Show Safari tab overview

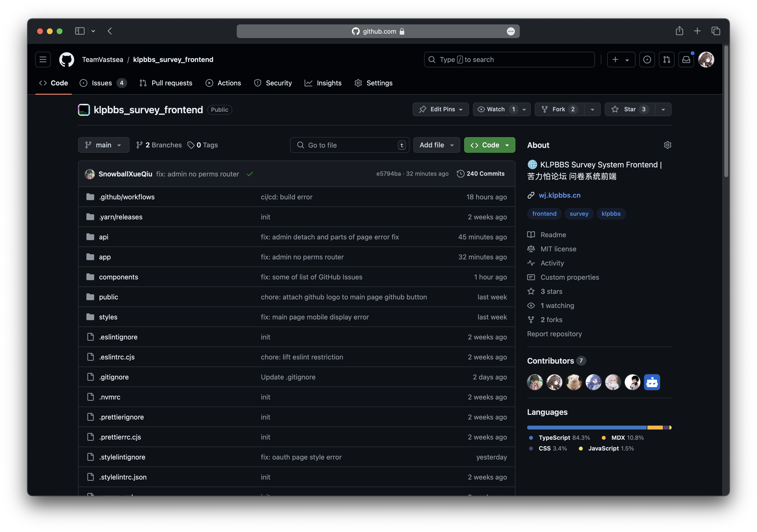[716, 31]
